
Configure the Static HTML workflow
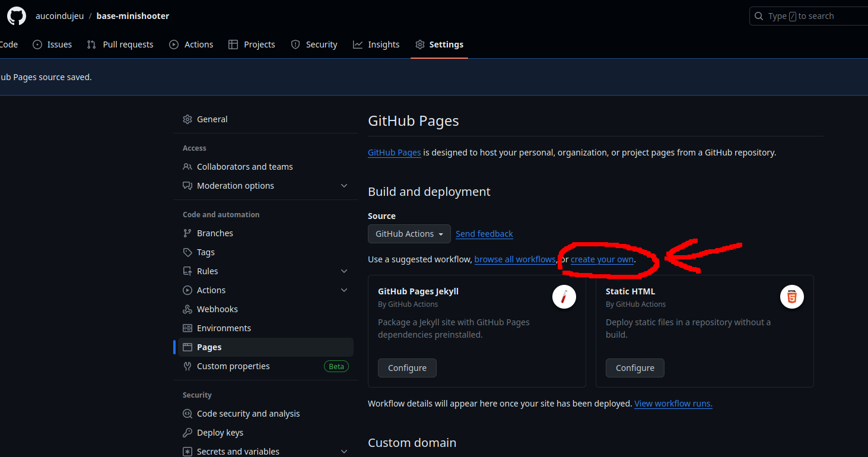(635, 368)
